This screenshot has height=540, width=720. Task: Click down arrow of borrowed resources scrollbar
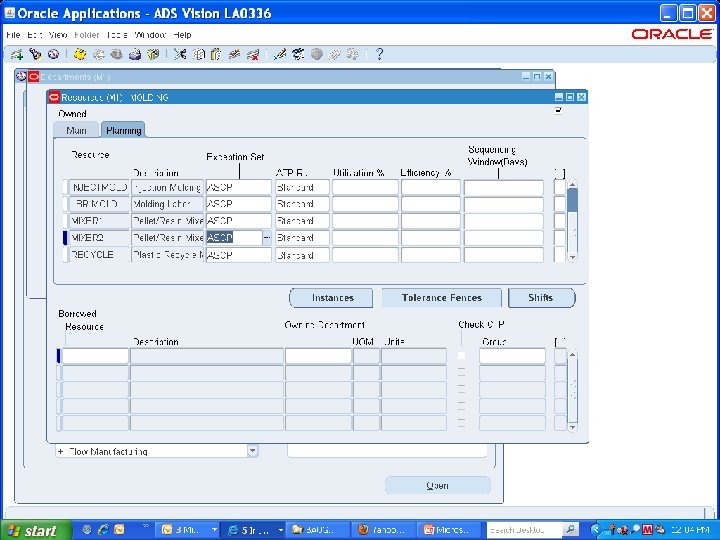click(x=572, y=427)
